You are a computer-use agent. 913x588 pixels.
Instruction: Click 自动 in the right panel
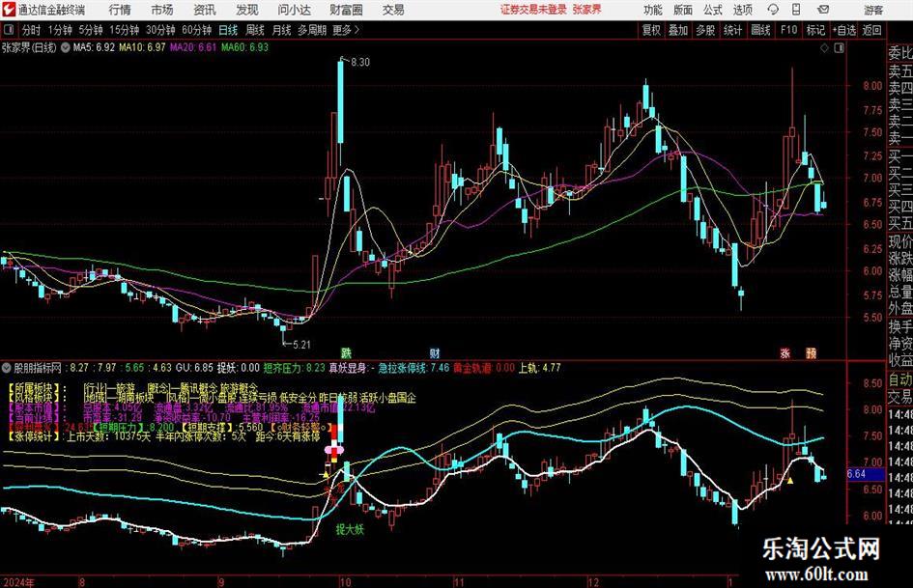pyautogui.click(x=900, y=380)
